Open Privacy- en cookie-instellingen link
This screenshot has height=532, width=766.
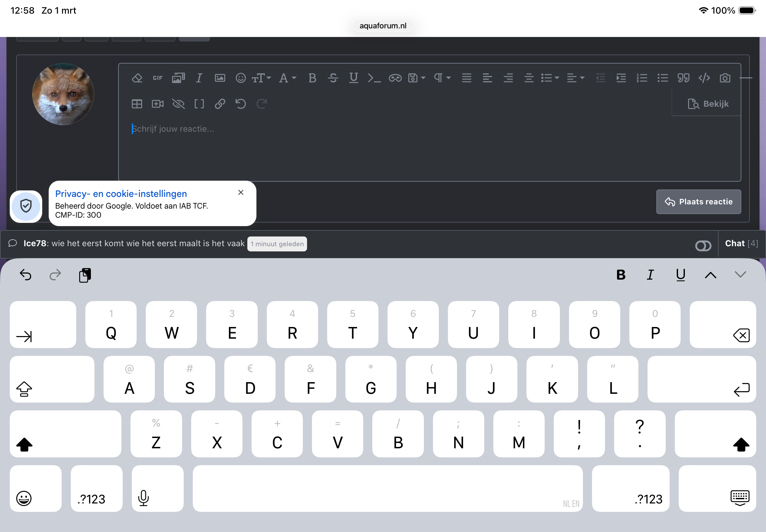[x=121, y=194]
